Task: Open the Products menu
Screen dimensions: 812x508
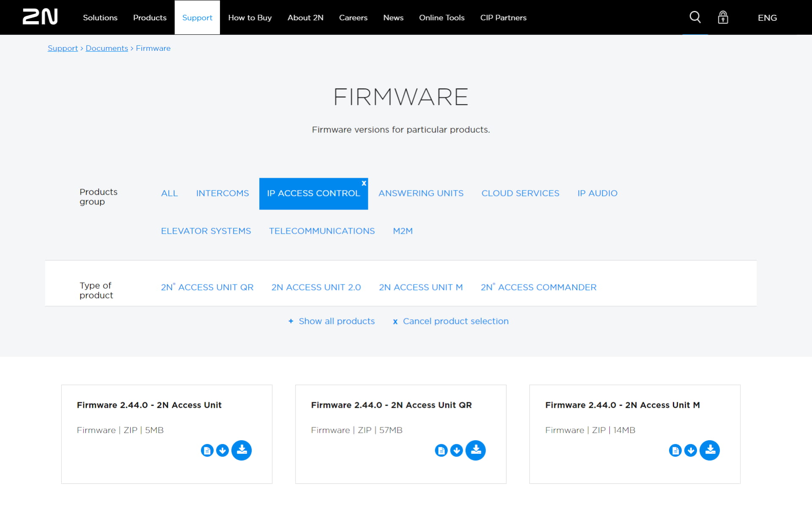Action: point(150,17)
